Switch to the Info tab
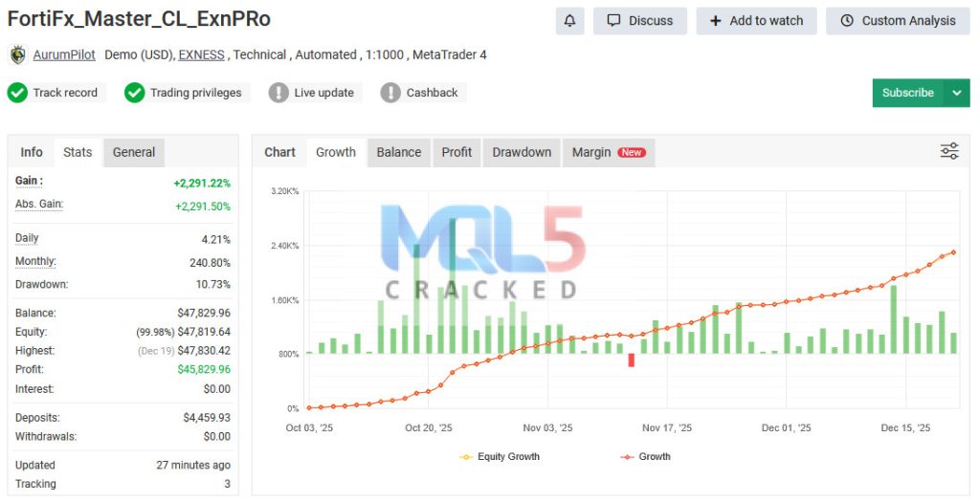980x502 pixels. (x=32, y=152)
